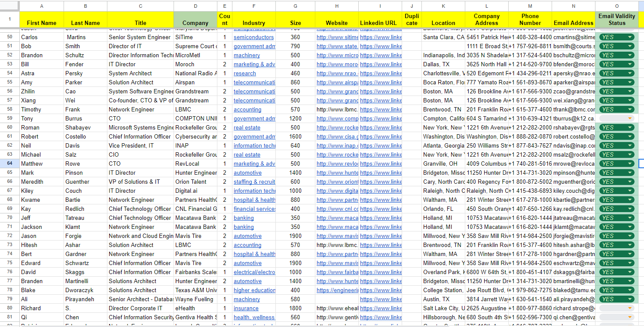This screenshot has height=327, width=644.
Task: Select column O header
Action: (617, 6)
